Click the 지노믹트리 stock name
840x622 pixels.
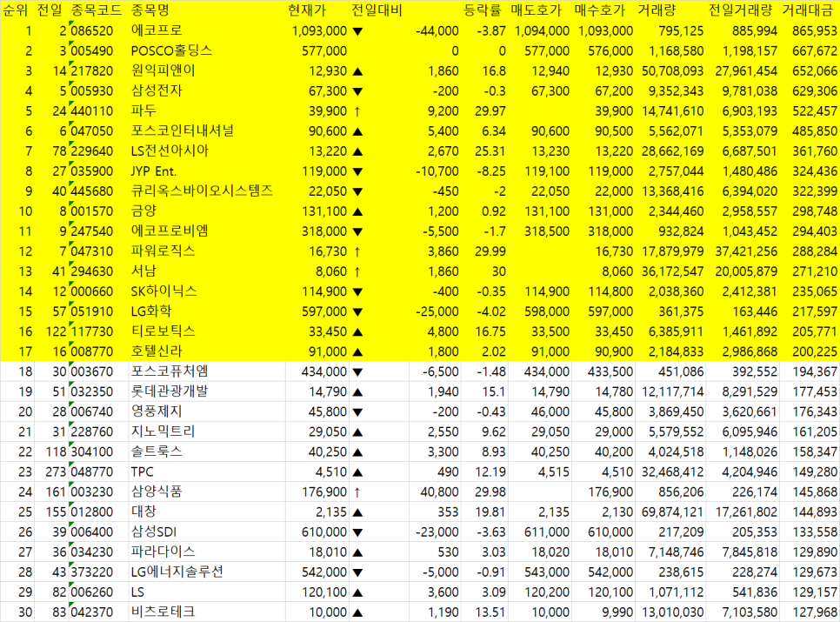tap(163, 431)
